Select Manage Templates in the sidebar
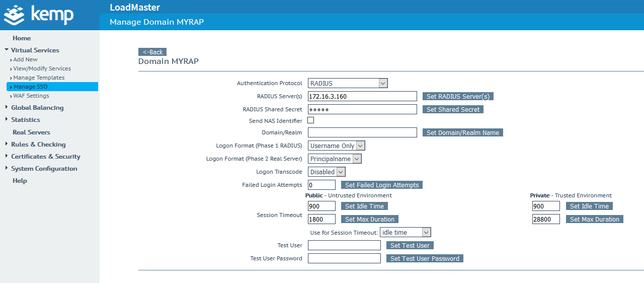This screenshot has width=644, height=283. (39, 78)
